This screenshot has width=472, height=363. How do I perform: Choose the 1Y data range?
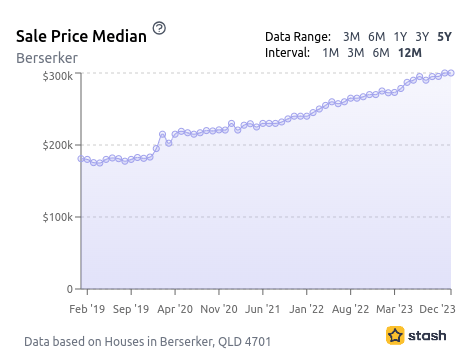coord(400,37)
